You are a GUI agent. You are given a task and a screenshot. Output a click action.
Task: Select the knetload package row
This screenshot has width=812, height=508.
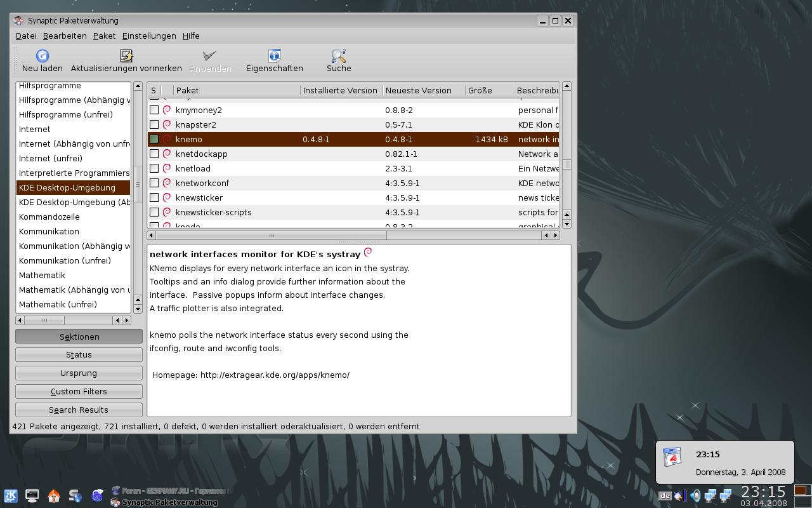click(x=353, y=168)
